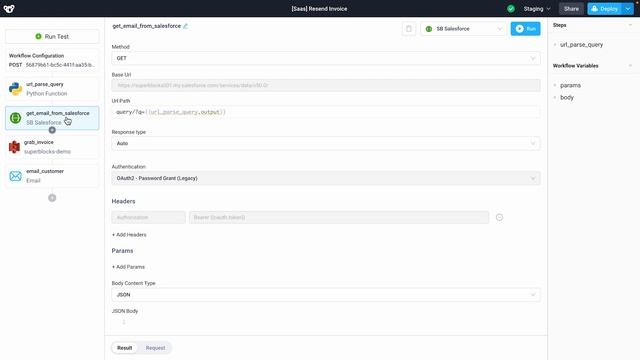Collapse the Steps panel section
Viewport: 640px width, 360px height.
630,25
